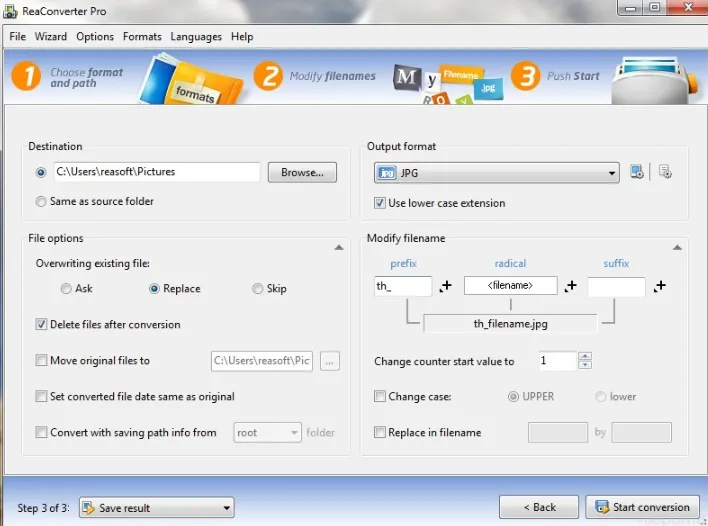The height and width of the screenshot is (526, 708).
Task: Enable Move original files to
Action: tap(41, 360)
